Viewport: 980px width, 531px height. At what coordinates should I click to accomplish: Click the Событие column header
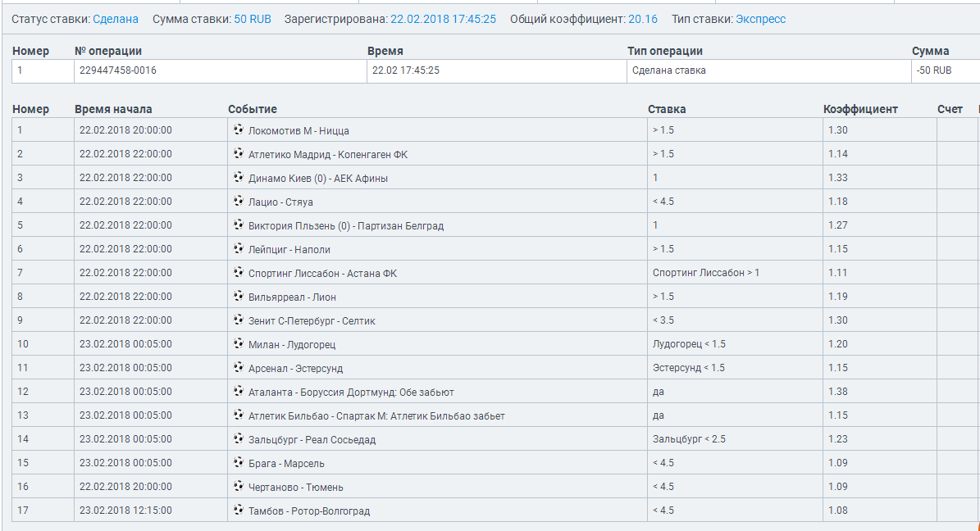coord(253,109)
